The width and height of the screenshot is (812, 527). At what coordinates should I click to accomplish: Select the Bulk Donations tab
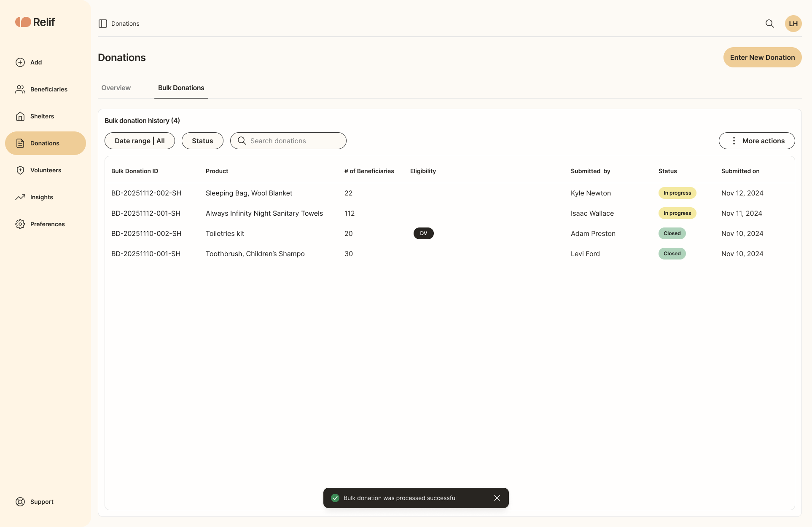tap(181, 88)
